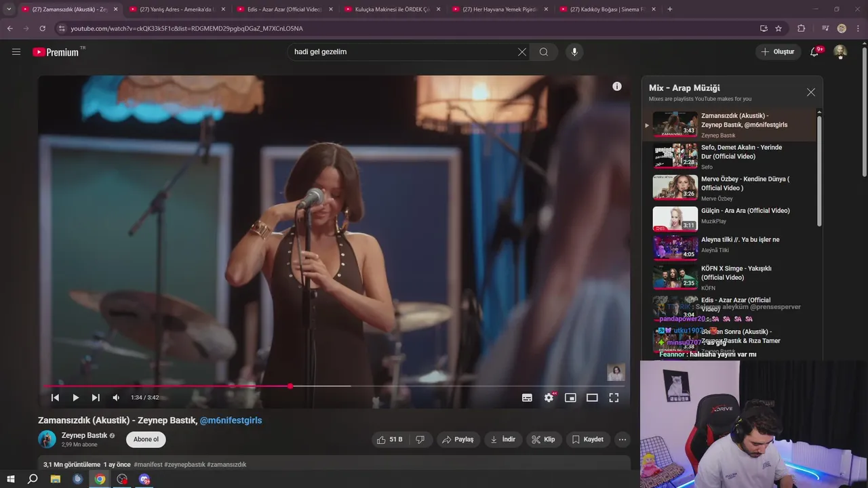
Task: Open Windows Start menu
Action: tap(11, 479)
